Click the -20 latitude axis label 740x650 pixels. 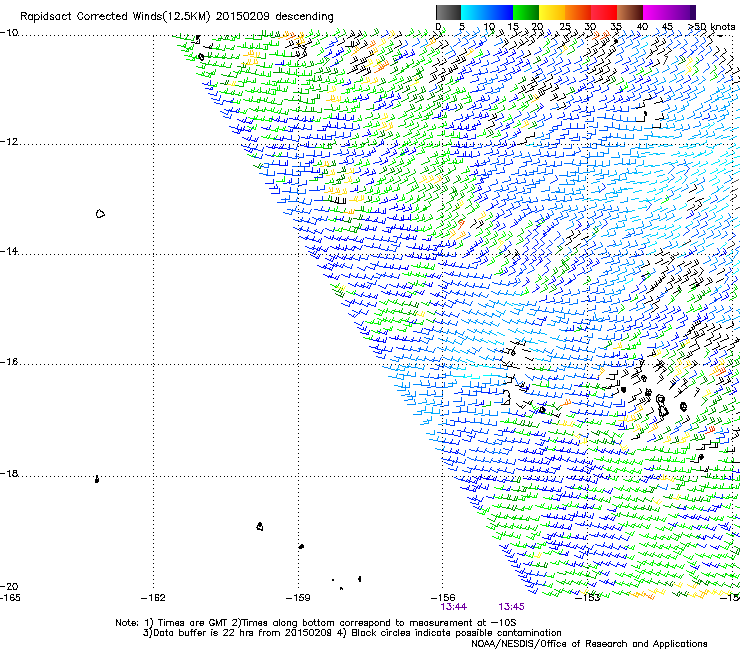(9, 586)
